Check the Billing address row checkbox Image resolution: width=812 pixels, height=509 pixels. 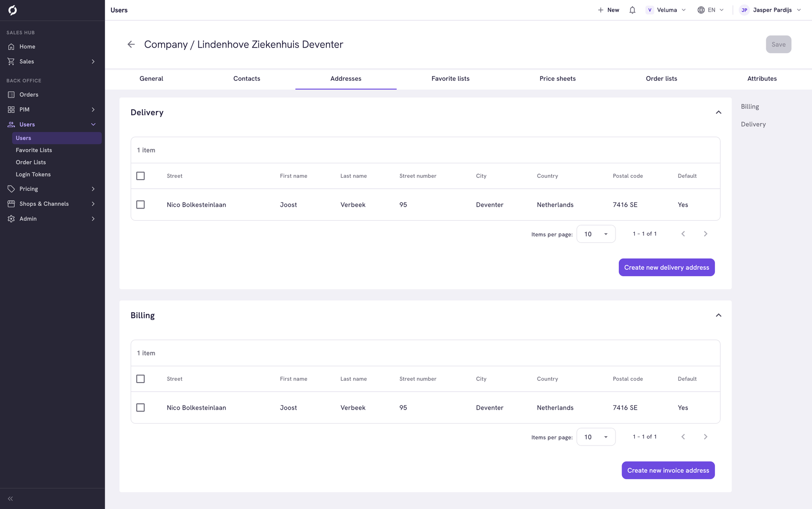pos(140,408)
